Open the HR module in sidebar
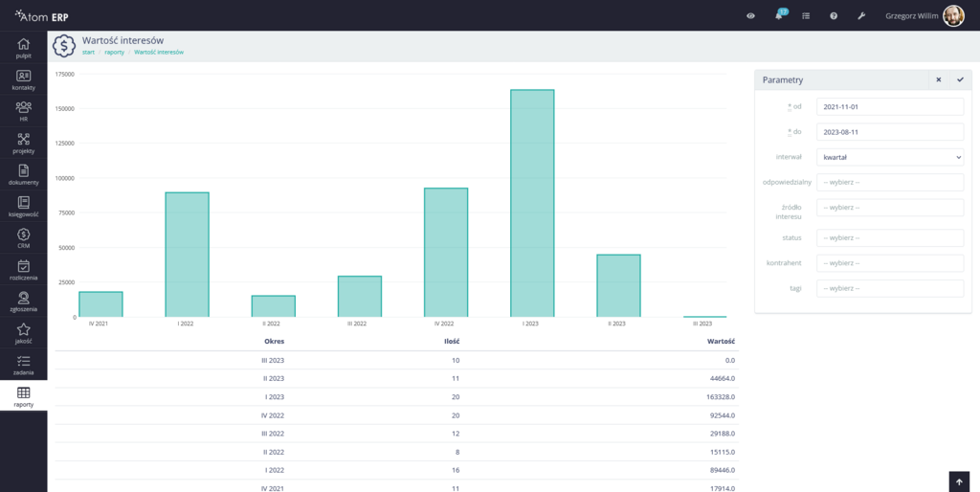 click(x=23, y=111)
